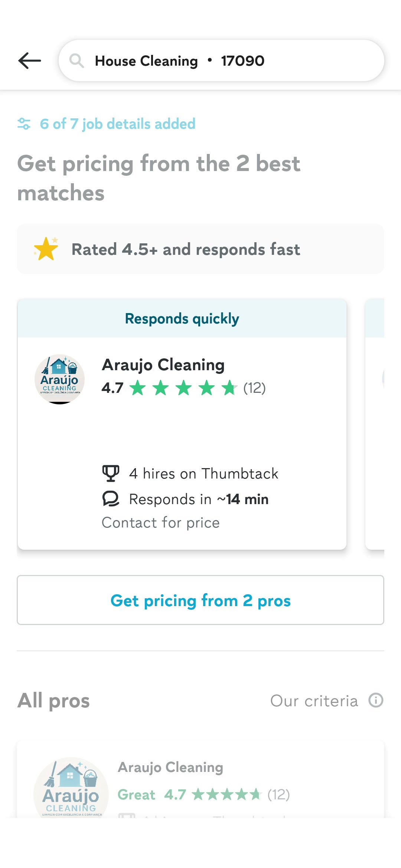401x868 pixels.
Task: Click the House Cleaning 17090 search field
Action: [221, 60]
